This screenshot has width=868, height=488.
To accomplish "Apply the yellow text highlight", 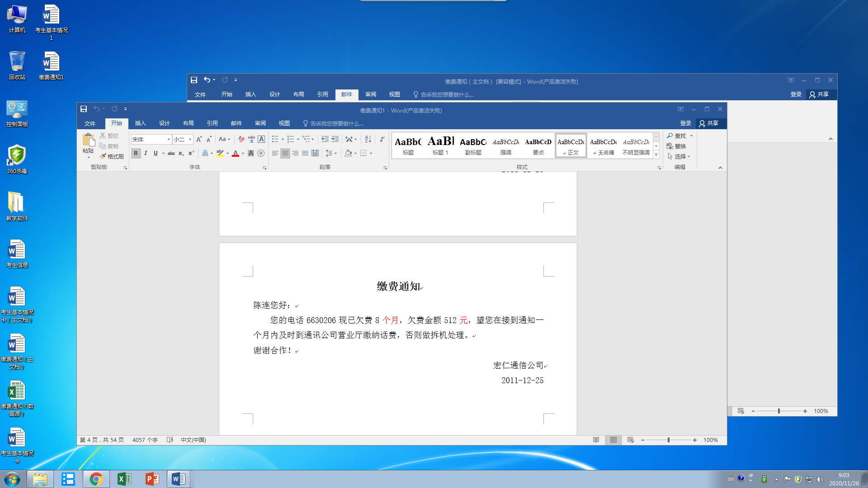I will pyautogui.click(x=220, y=153).
